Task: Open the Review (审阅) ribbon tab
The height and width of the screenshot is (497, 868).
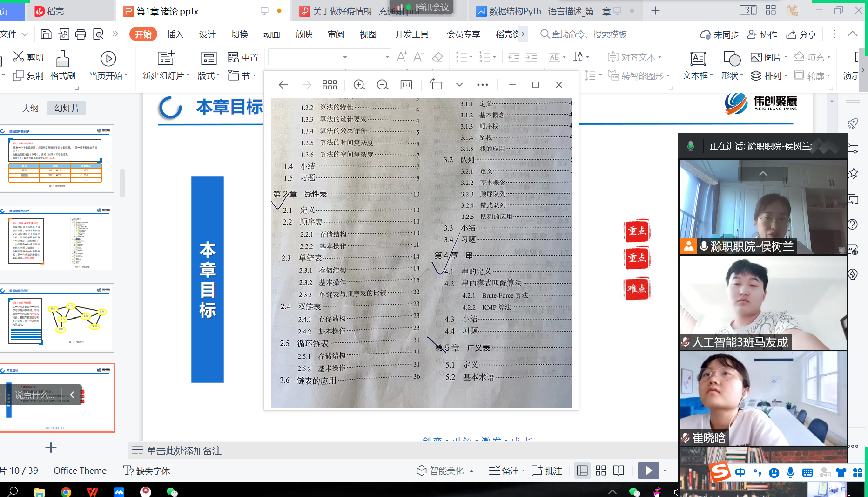Action: pos(336,34)
